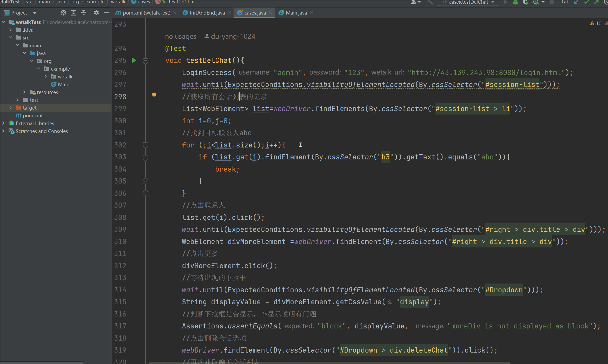Screen dimensions: 608x364
Task: Click the warnings count indicator showing 10
Action: [596, 23]
